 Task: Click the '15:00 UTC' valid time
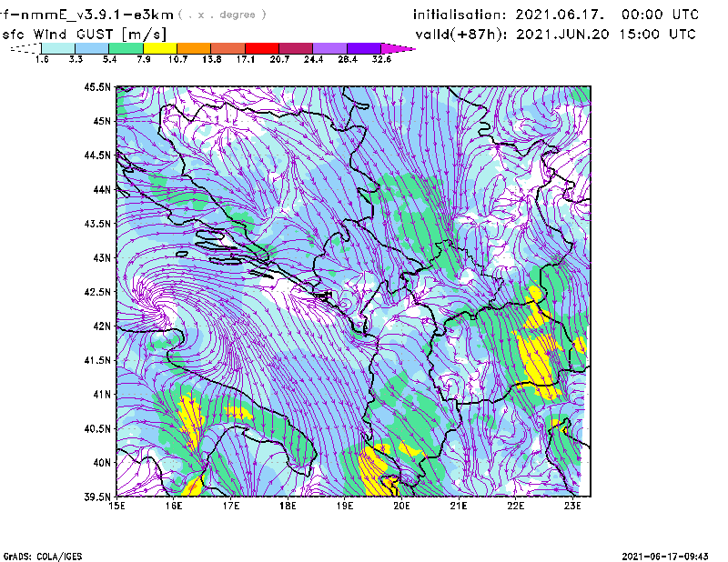point(657,35)
